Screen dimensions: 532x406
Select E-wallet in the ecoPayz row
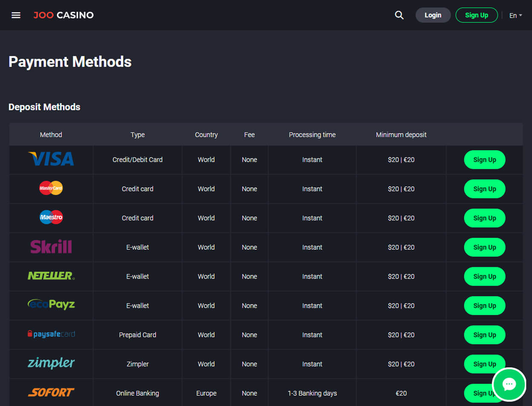pos(138,306)
